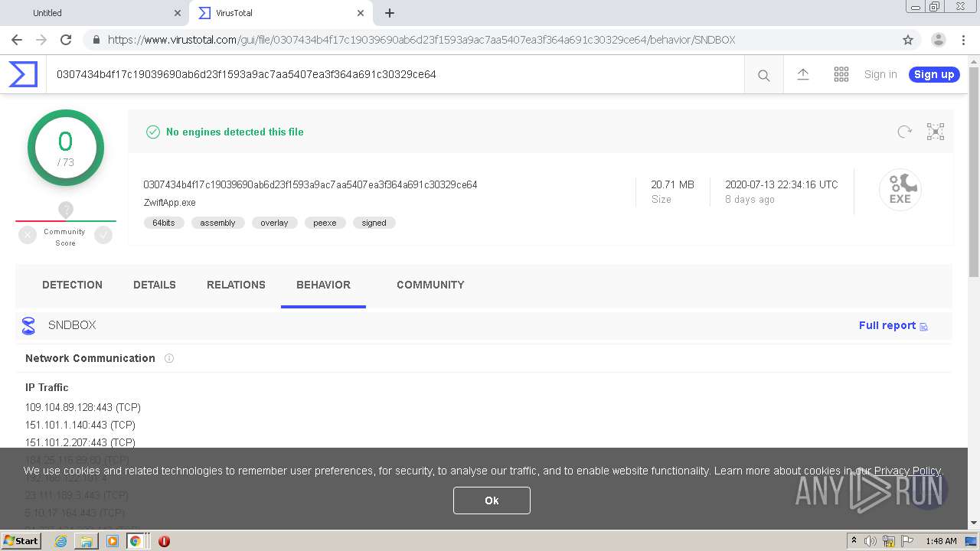Click the browser back arrow

coord(17,40)
